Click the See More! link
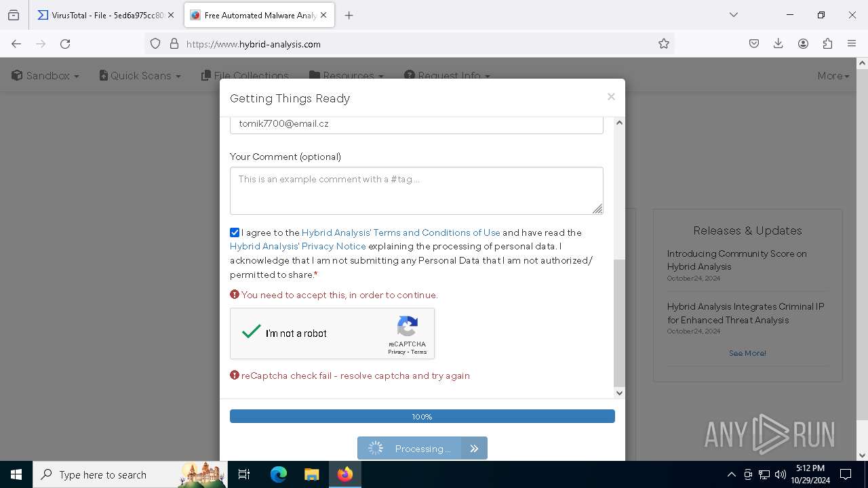 tap(747, 353)
